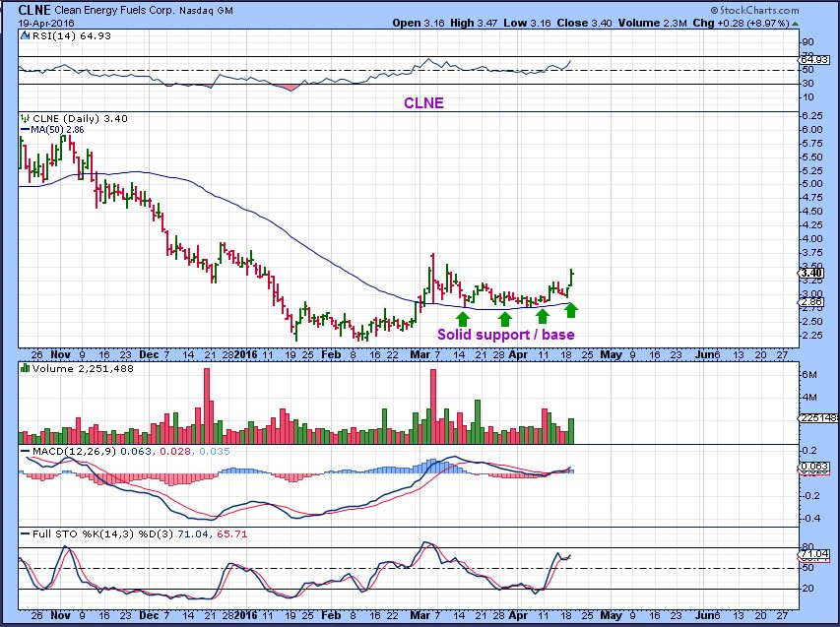840x627 pixels.
Task: Click the 'RSI(14) 64.93' indicator label
Action: click(72, 35)
